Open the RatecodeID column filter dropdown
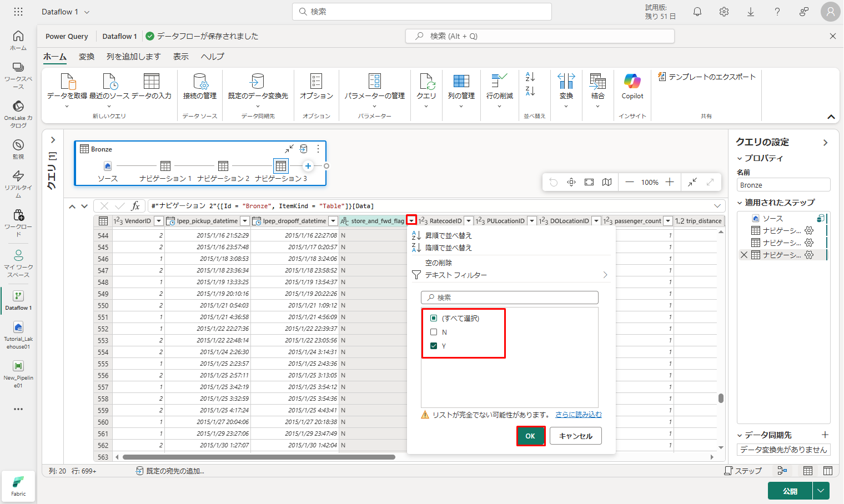Screen dimensions: 844x504 pos(469,221)
